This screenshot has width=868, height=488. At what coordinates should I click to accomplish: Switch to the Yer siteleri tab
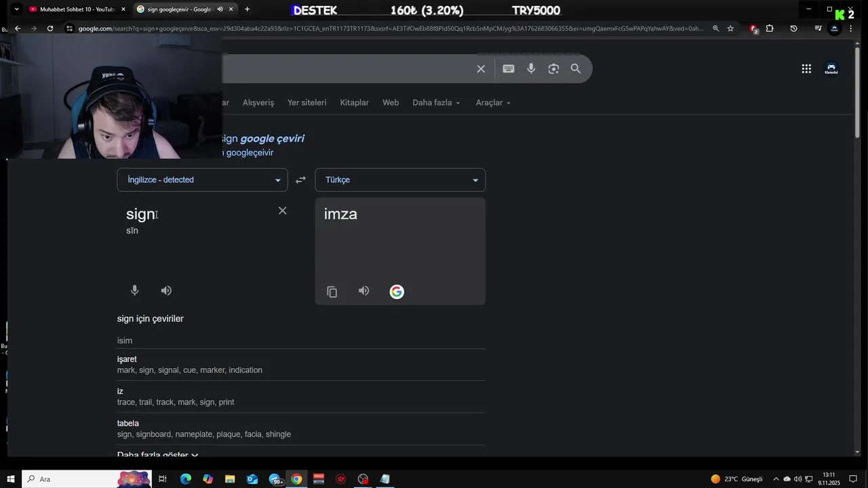(x=307, y=102)
